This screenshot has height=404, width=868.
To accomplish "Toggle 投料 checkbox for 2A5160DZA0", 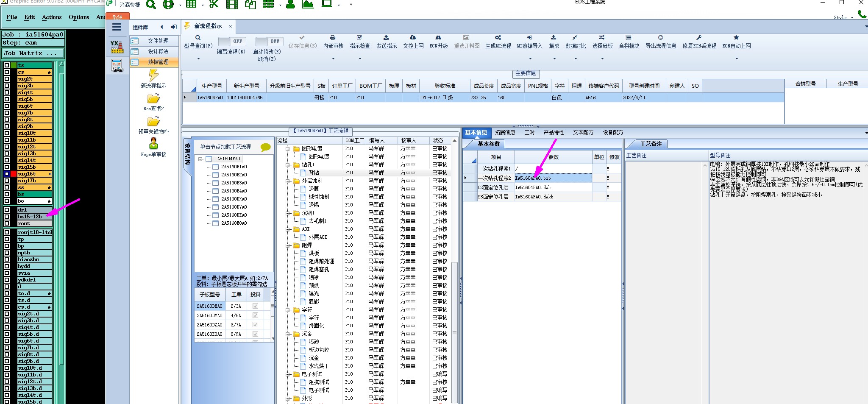I will coord(255,325).
